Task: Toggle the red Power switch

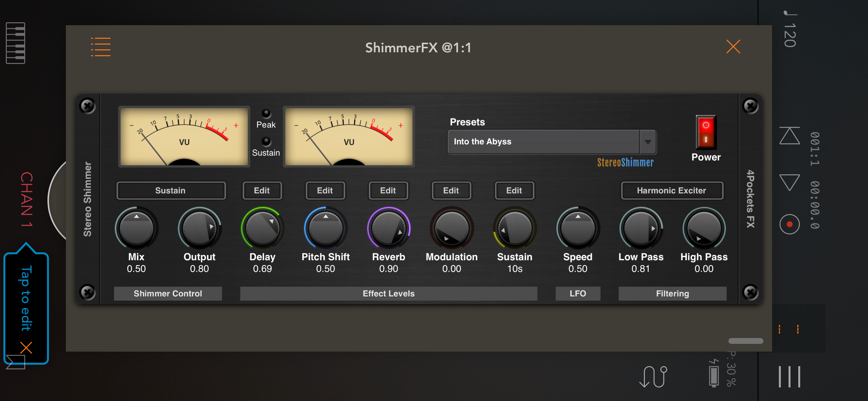Action: click(x=706, y=132)
